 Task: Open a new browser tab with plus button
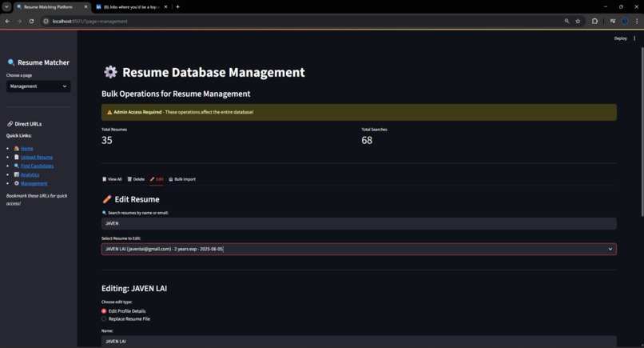click(178, 6)
